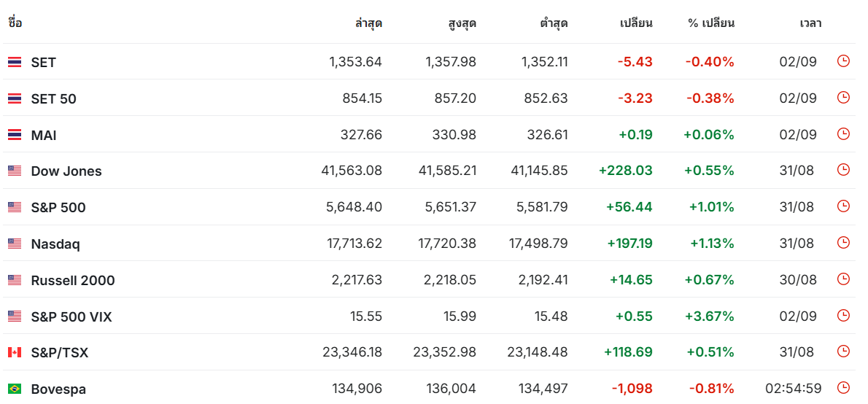Click the clock icon beside Bovespa time
Screen dimensions: 868x404
842,388
